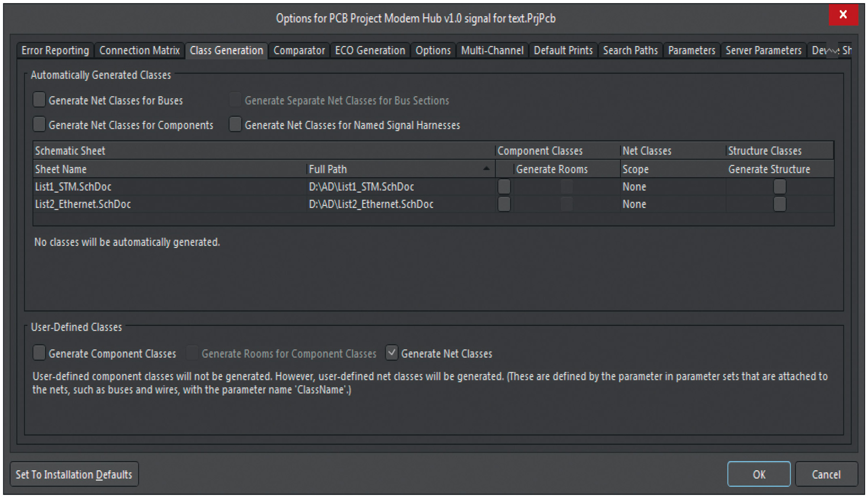This screenshot has height=497, width=868.
Task: Click Set To Installation Defaults button
Action: point(74,474)
